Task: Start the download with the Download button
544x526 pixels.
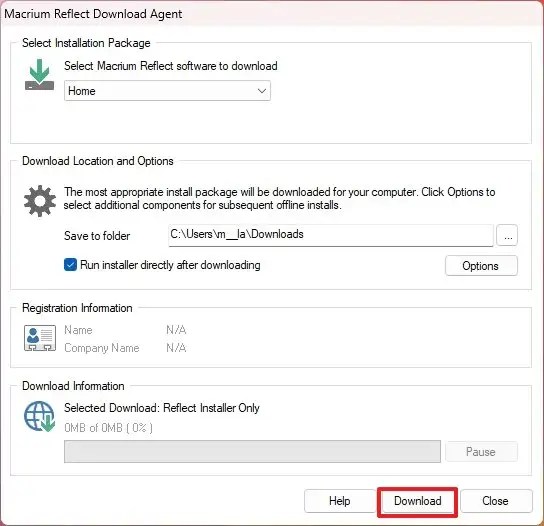Action: pos(418,501)
